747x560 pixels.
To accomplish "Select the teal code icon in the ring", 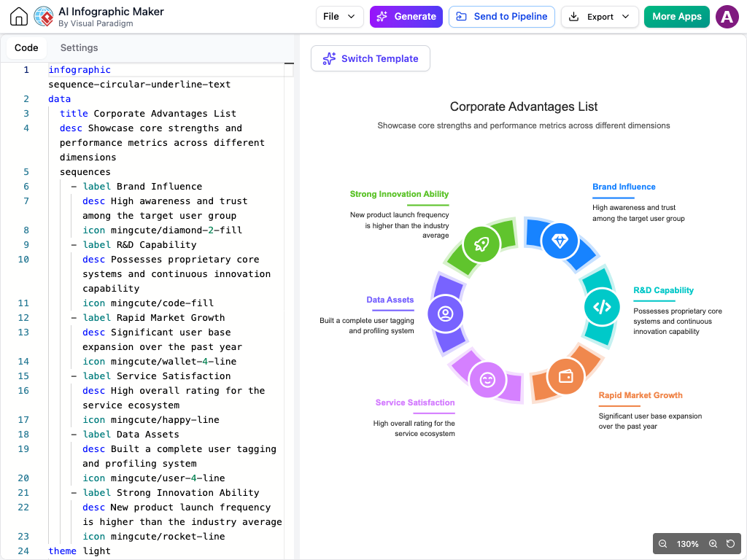I will (x=602, y=307).
